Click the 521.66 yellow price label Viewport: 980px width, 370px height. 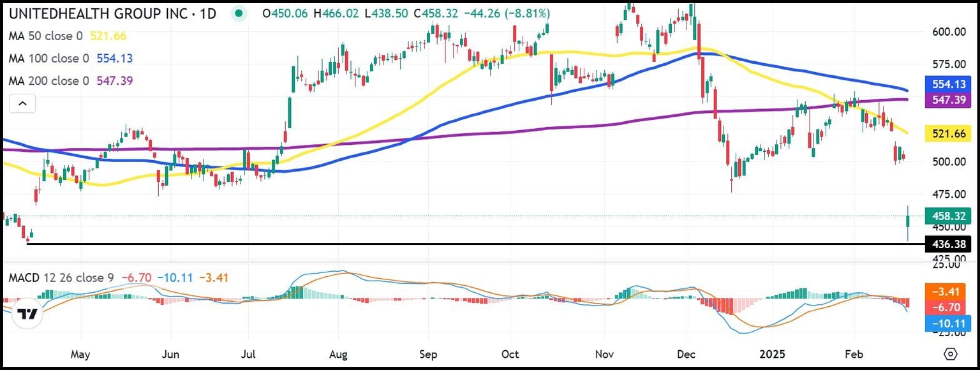(x=947, y=133)
